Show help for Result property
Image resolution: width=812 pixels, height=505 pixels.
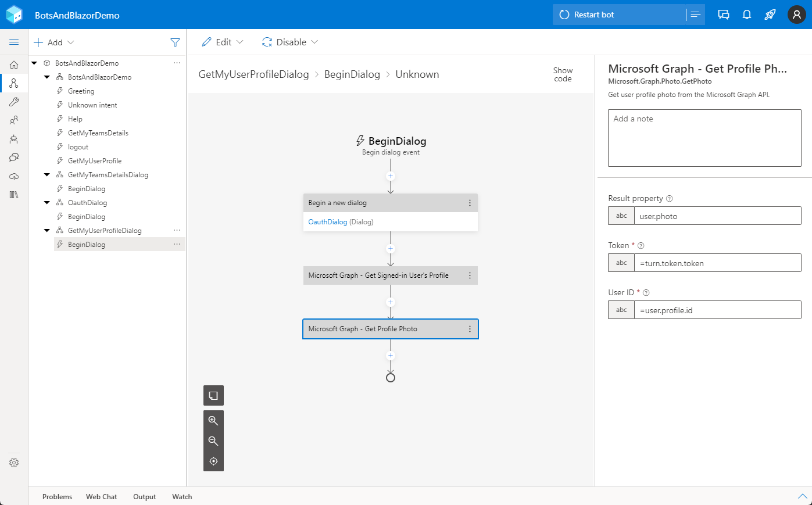(x=670, y=199)
